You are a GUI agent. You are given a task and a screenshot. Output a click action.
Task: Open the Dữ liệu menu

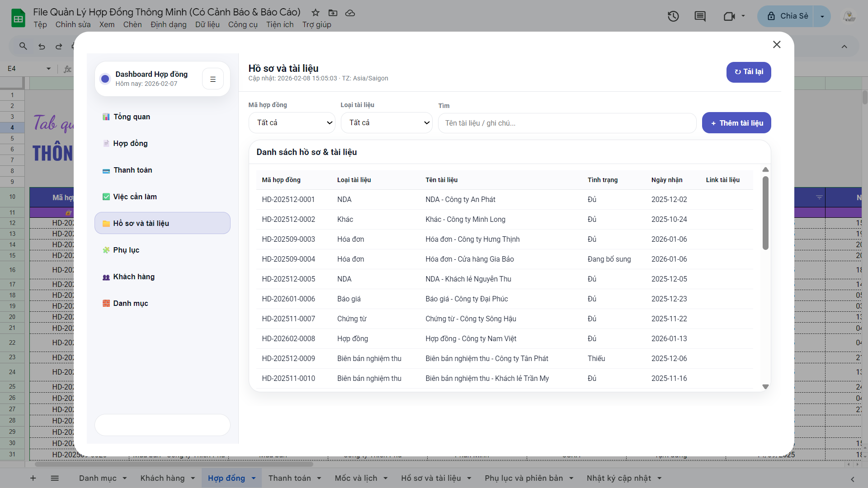pos(207,24)
